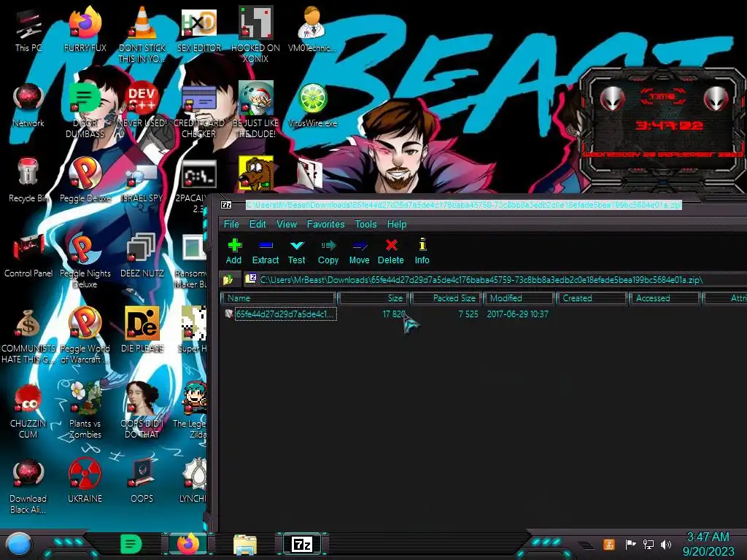Select the ISRAEL SPY desktop icon
This screenshot has height=560, width=747.
142,180
